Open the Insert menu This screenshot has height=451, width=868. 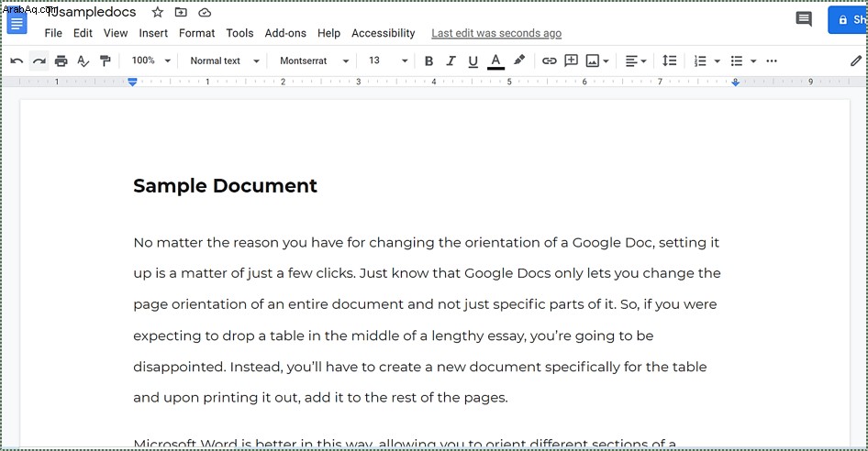point(153,33)
